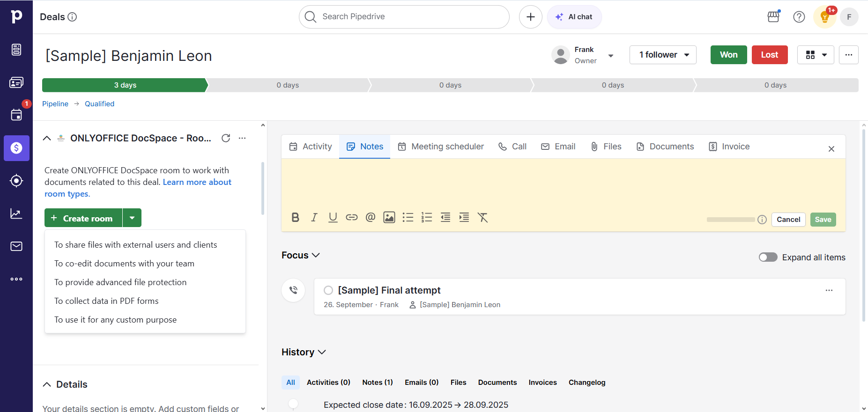The height and width of the screenshot is (412, 868).
Task: Click the note character limit bar
Action: (x=730, y=220)
